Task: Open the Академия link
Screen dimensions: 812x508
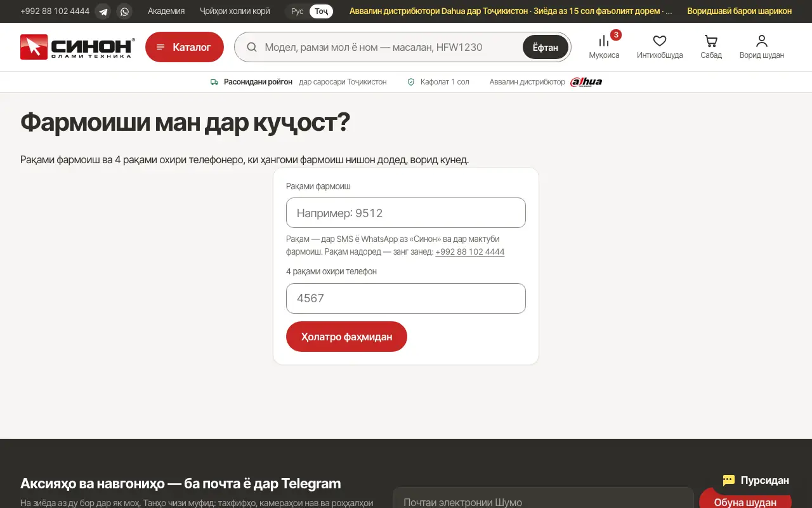Action: [x=166, y=11]
